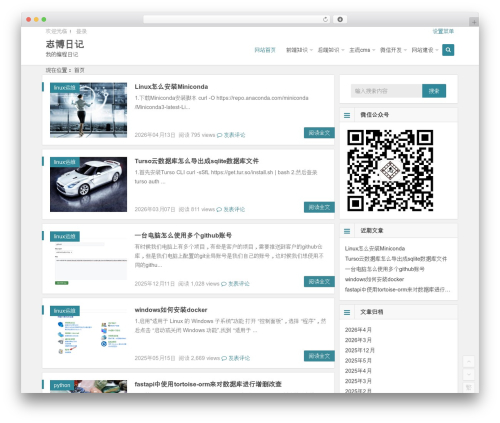Open the 设置菜单 link at top right

tap(443, 31)
